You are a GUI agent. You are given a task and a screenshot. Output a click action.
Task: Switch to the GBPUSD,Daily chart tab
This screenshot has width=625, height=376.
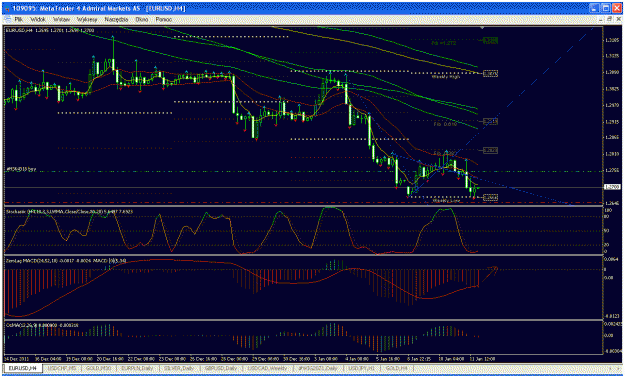[222, 368]
